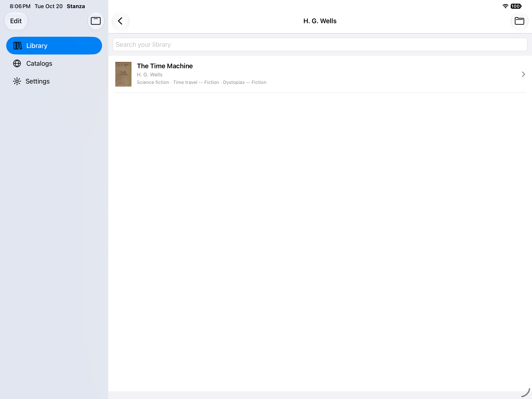The image size is (532, 399).
Task: Click the folder icon at top right
Action: click(519, 21)
